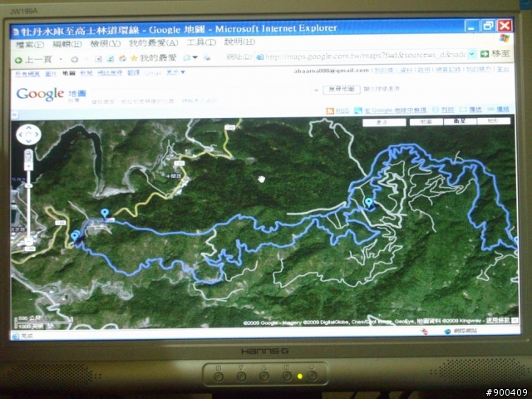
Task: Open the 更多 layers dropdown on the map
Action: pyautogui.click(x=384, y=122)
